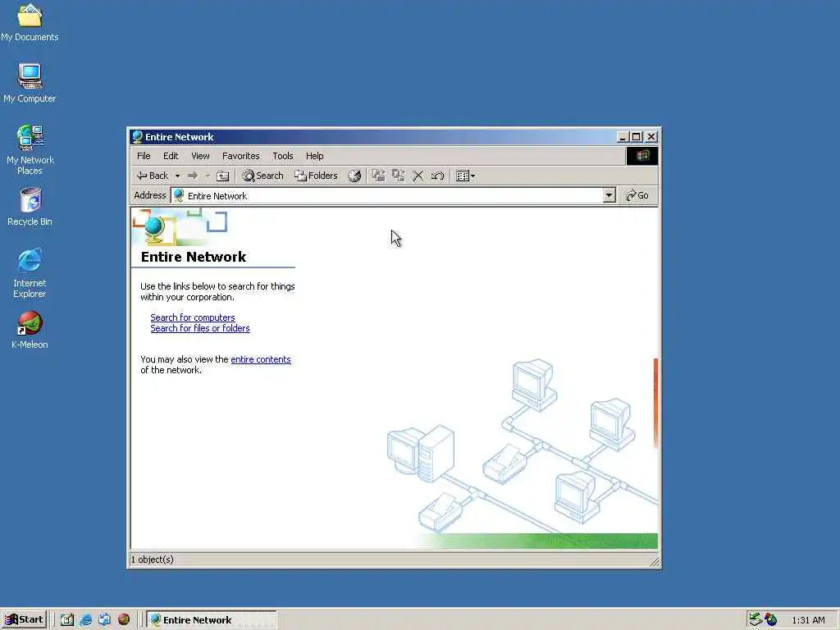Screen dimensions: 840x630
Task: Open the Views dropdown button
Action: pos(465,176)
